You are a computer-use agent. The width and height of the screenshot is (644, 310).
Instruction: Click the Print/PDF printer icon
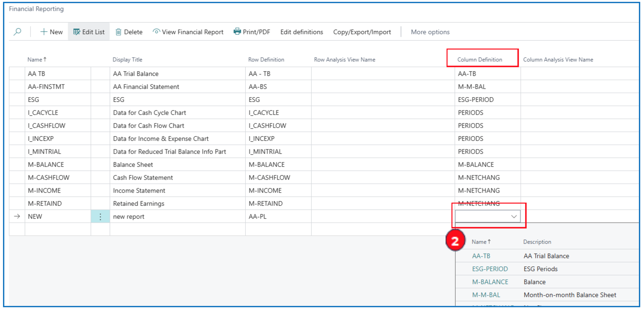237,32
